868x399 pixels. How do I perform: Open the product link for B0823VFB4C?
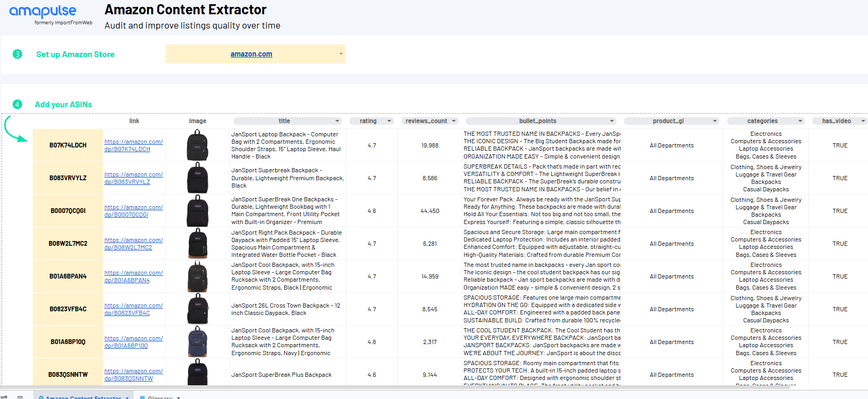pyautogui.click(x=134, y=309)
